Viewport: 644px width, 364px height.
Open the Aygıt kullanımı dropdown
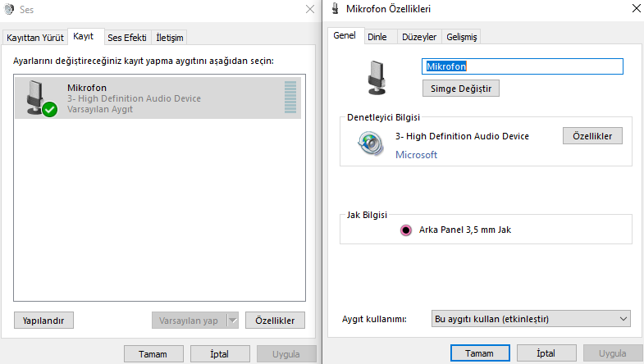[x=531, y=318]
